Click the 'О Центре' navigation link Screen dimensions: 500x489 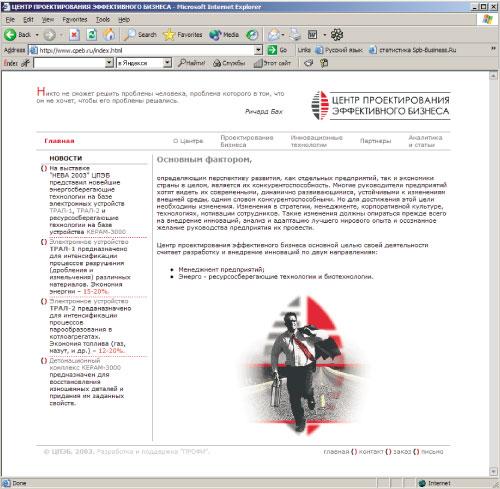pos(188,141)
